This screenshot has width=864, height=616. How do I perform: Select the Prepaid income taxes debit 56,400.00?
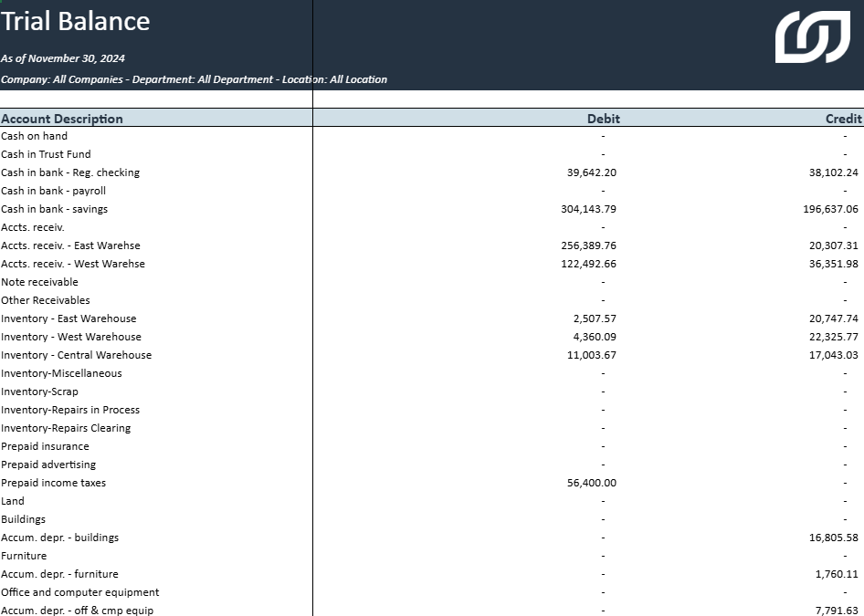click(x=591, y=483)
